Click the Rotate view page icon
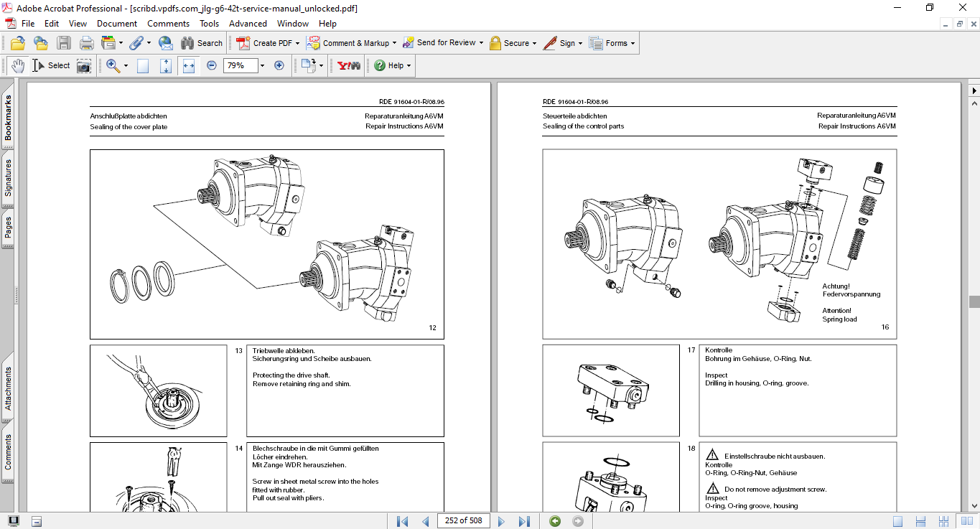Screen dimensions: 980x529 click(307, 65)
